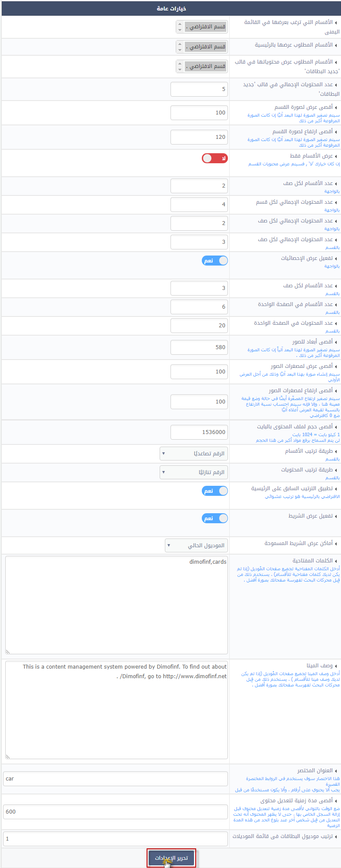Open the 'طريقة ترتيب المحتويات' dropdown
This screenshot has height=868, width=341.
(x=194, y=472)
